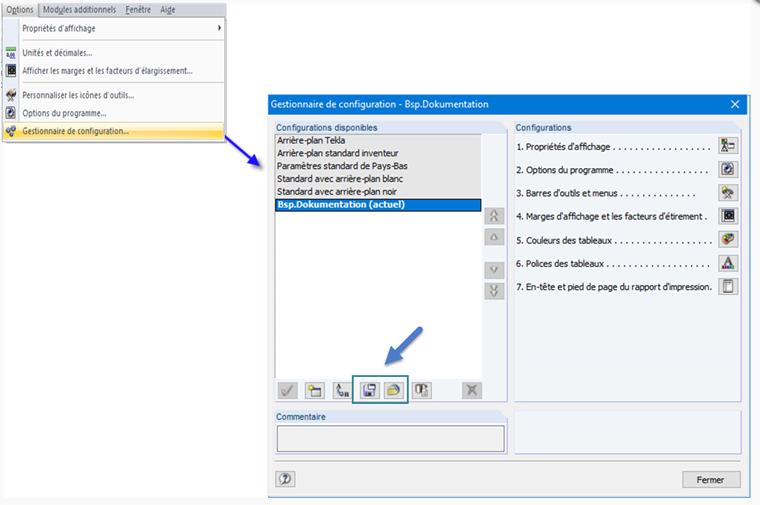
Task: Open the help button in dialog
Action: [x=285, y=479]
